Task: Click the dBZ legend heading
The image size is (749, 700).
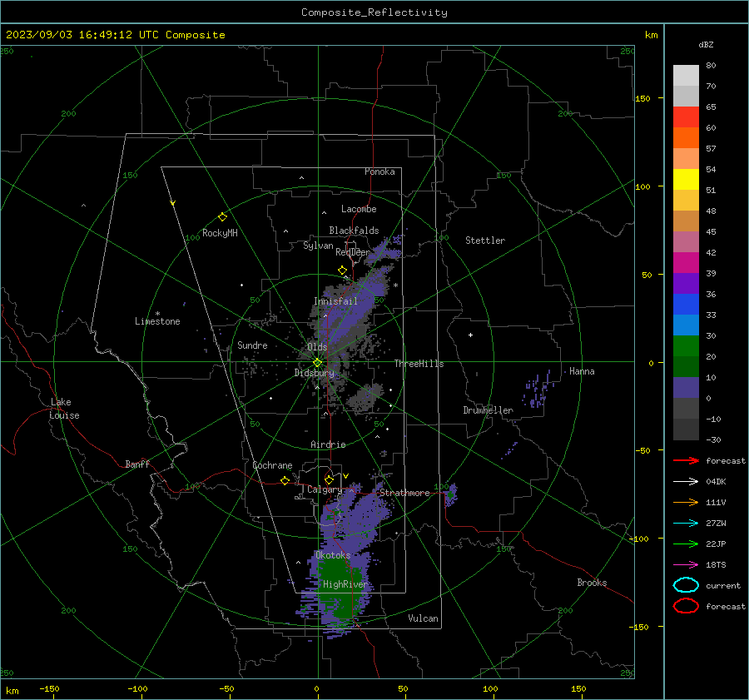Action: point(706,45)
